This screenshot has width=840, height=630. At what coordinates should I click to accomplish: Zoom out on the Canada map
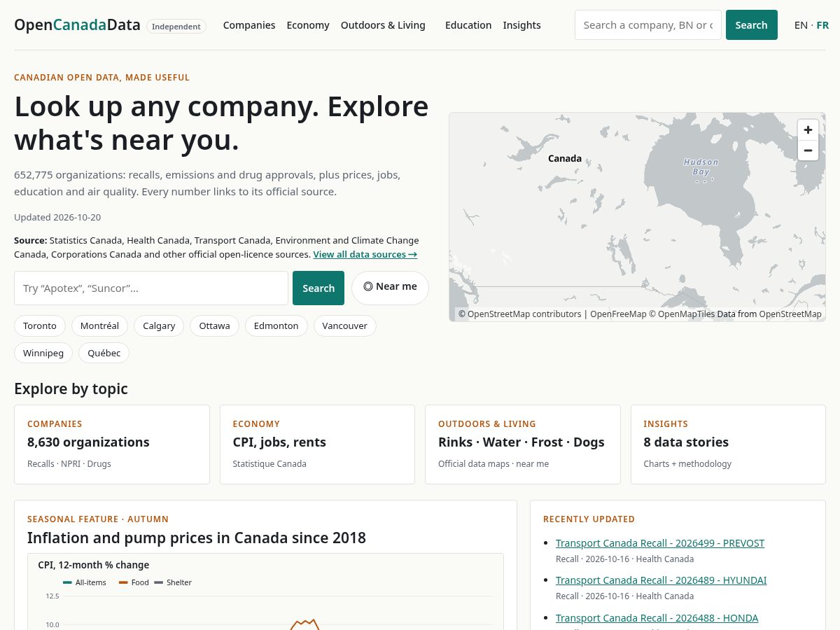pos(808,150)
